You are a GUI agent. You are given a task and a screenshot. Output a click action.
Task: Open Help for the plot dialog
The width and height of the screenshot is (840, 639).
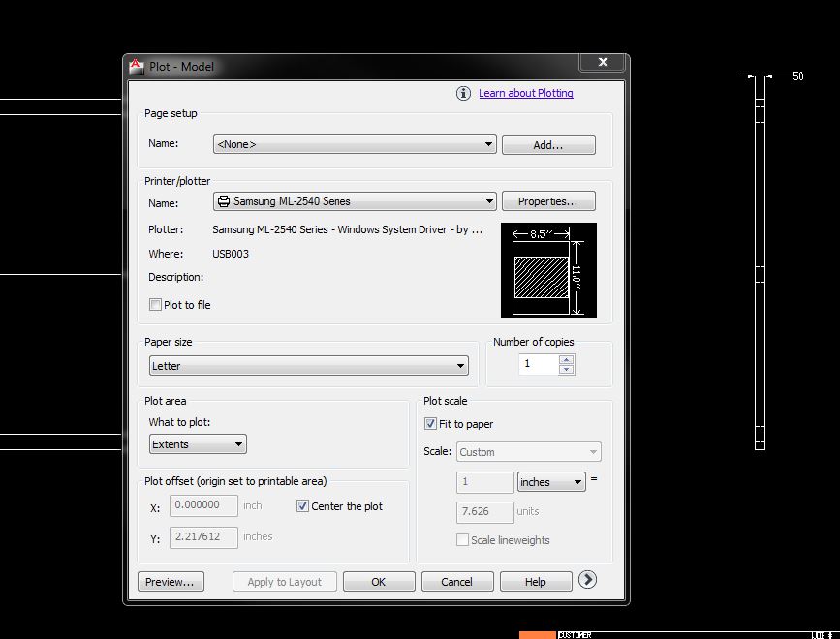coord(536,582)
